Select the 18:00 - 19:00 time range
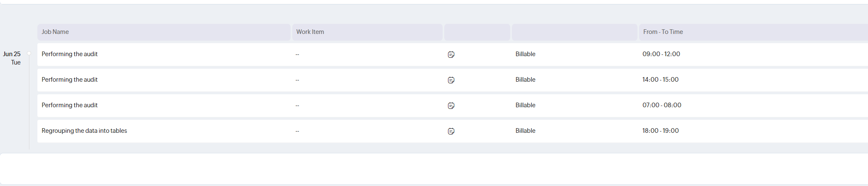The height and width of the screenshot is (186, 868). click(x=660, y=131)
